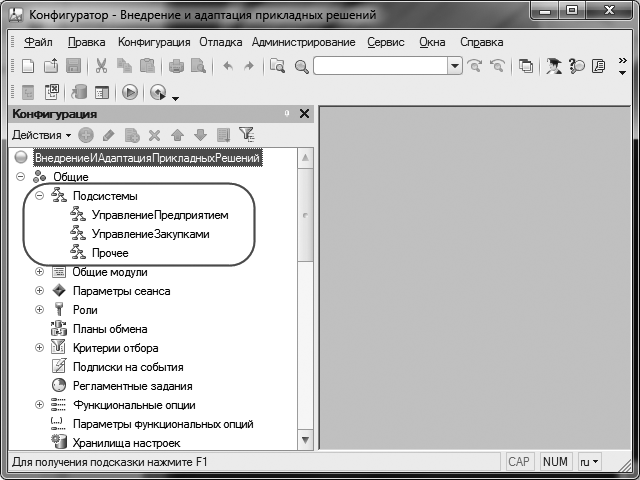Select the УправлениеЗакупками subsystem
Screen dimensions: 640x480
150,234
